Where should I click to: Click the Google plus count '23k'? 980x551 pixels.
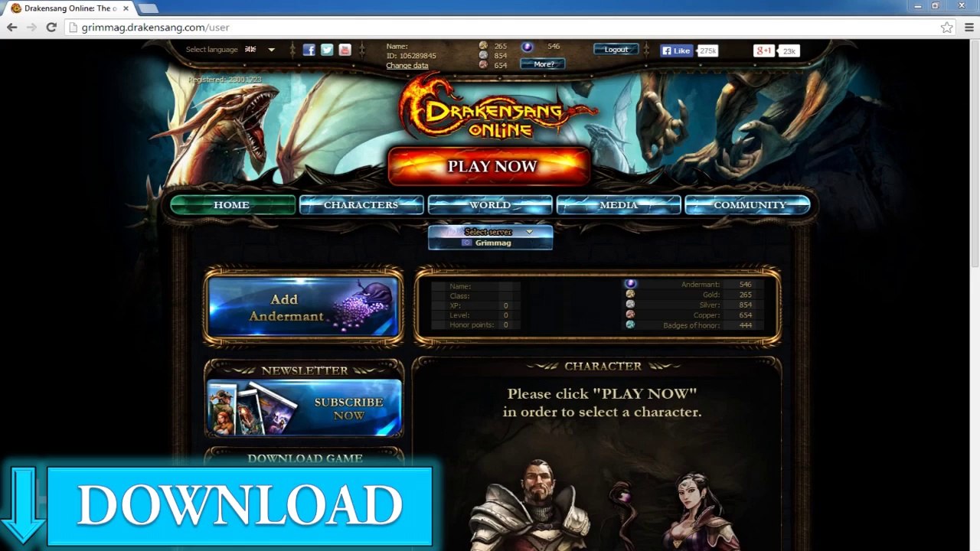[x=789, y=51]
